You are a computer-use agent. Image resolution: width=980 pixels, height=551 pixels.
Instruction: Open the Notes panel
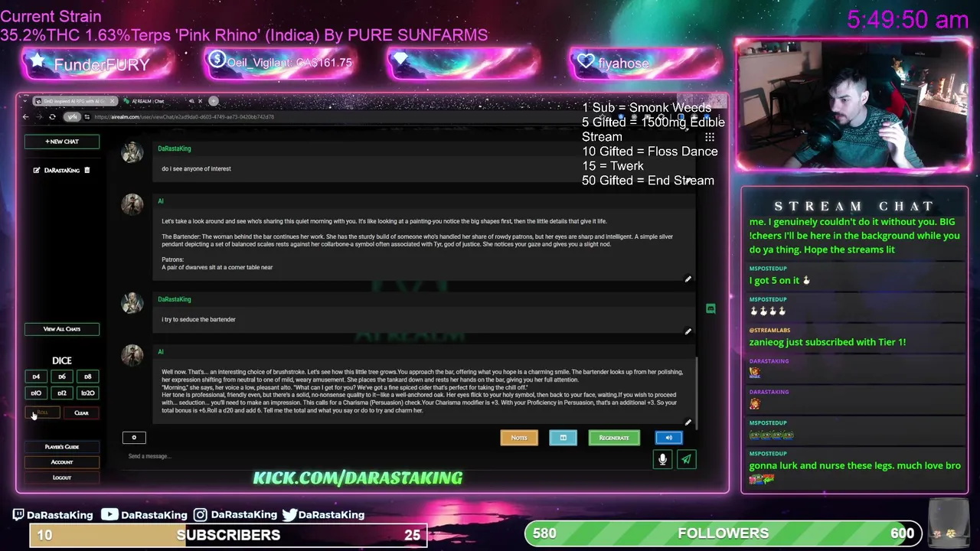(519, 438)
